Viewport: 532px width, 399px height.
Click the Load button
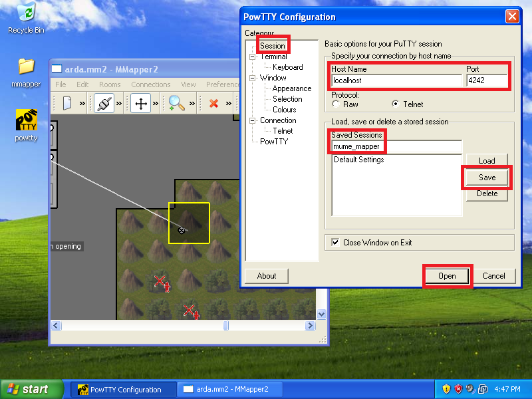click(487, 160)
